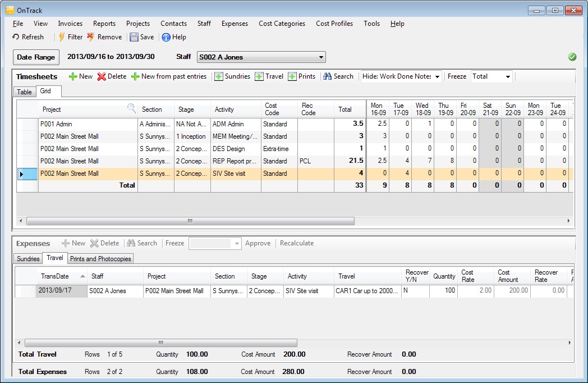Open the Staff S002 A Jones dropdown

(x=321, y=57)
